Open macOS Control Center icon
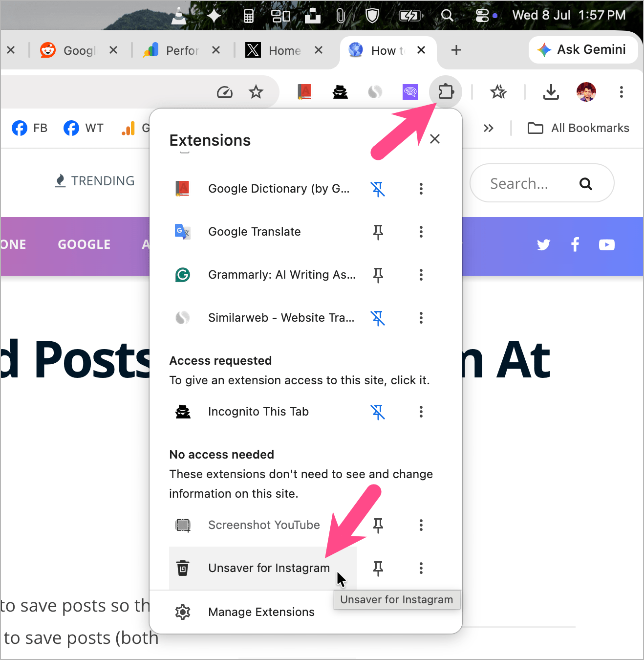 click(482, 16)
